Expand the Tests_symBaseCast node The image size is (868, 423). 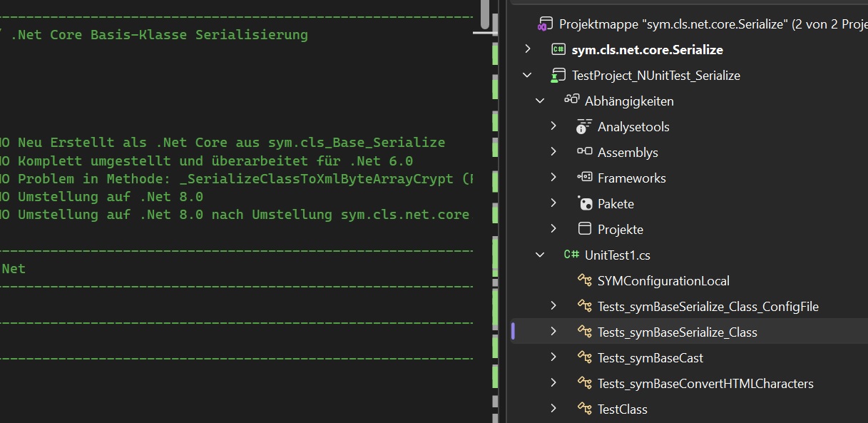point(553,357)
